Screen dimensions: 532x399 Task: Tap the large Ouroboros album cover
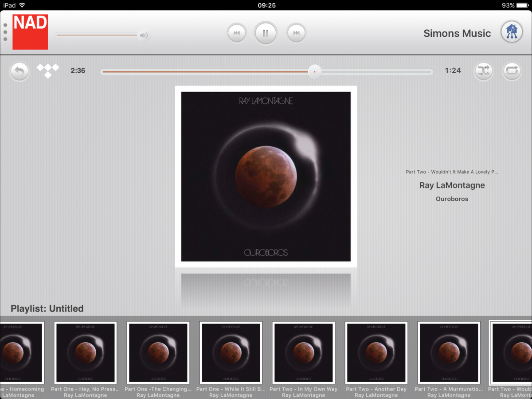coord(266,176)
